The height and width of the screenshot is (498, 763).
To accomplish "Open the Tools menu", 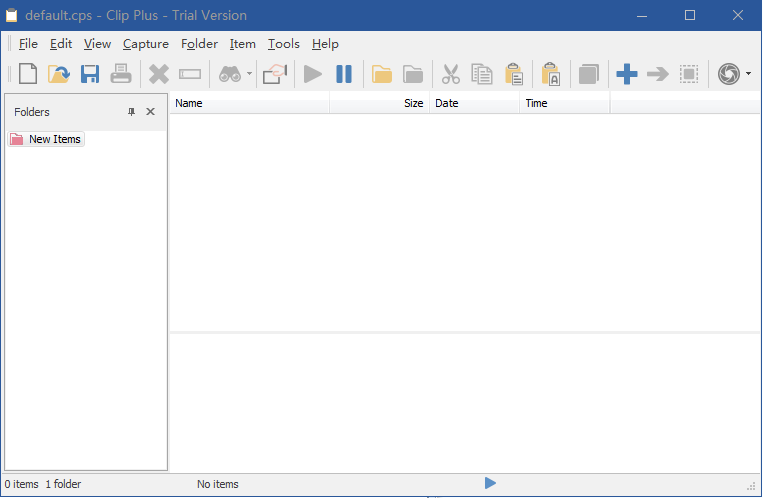I will pyautogui.click(x=284, y=44).
